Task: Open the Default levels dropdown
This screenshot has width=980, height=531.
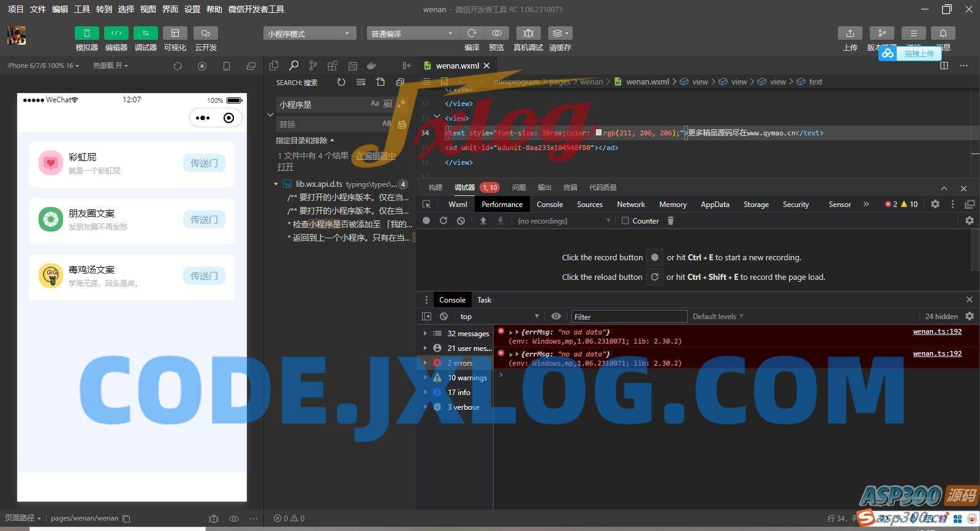Action: click(x=717, y=317)
